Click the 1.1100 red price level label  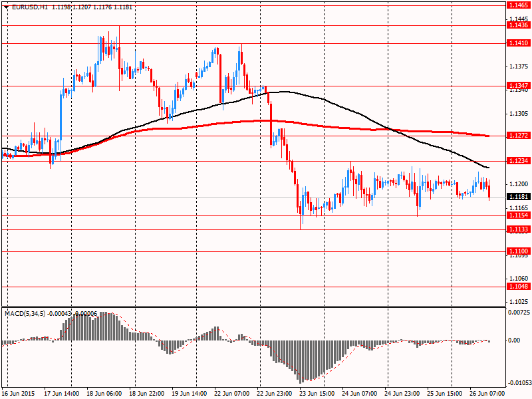pos(519,251)
